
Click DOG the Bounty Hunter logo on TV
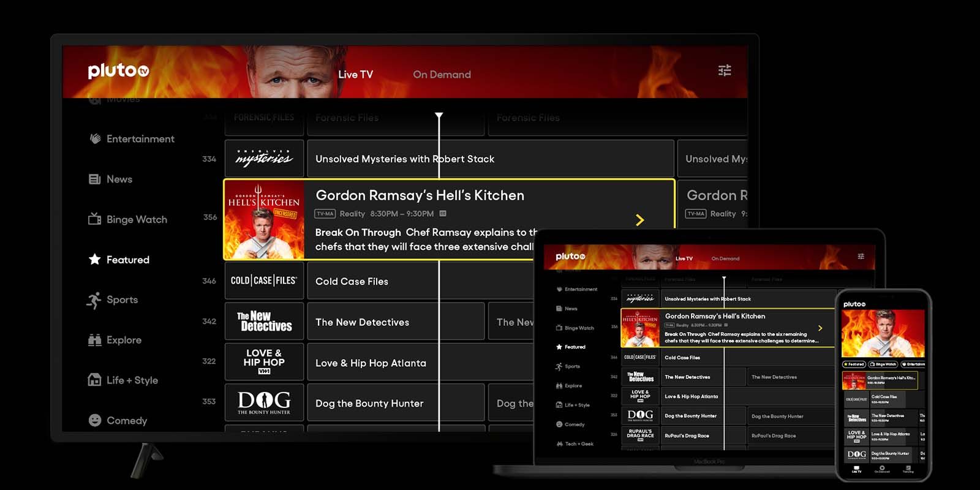[x=264, y=402]
